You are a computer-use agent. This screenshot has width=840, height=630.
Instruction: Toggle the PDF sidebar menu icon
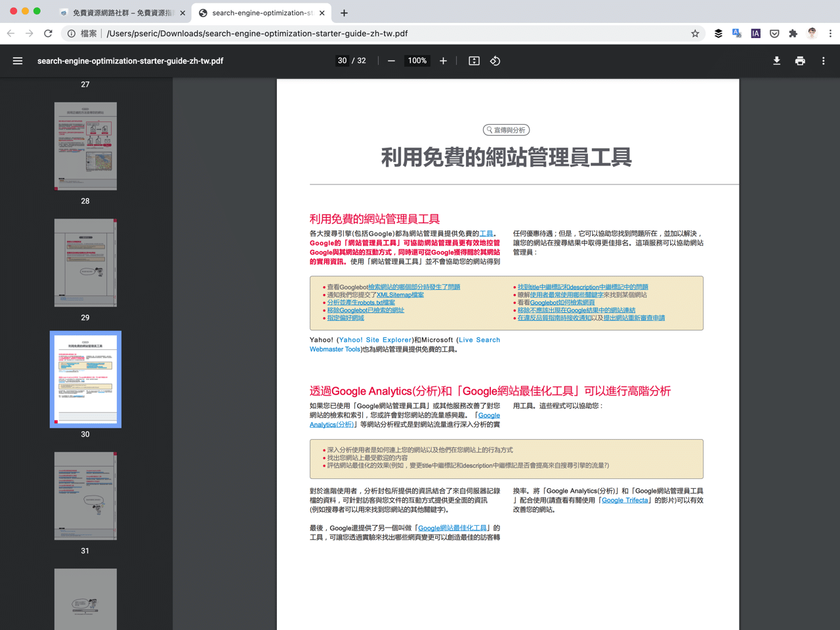[18, 61]
